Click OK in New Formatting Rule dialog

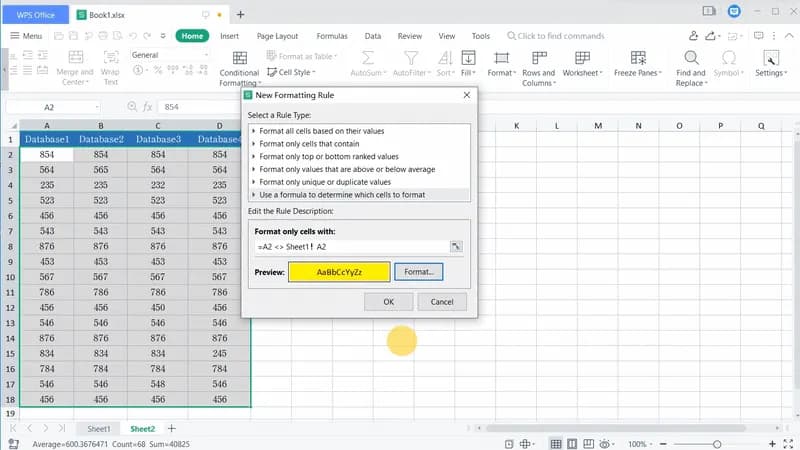(389, 302)
